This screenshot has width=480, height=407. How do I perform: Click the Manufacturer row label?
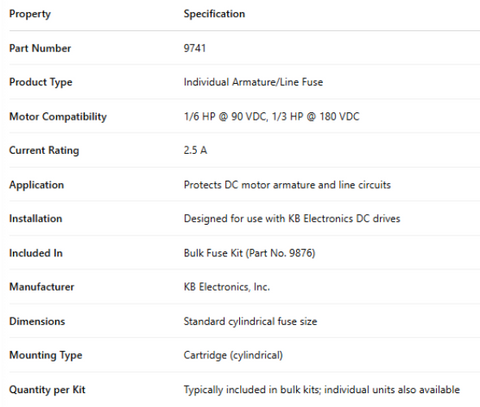(42, 287)
